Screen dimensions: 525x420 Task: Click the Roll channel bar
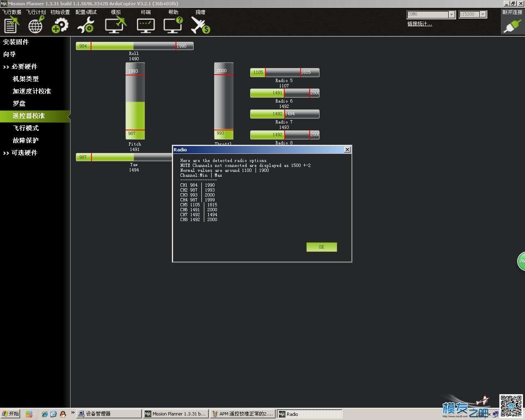pos(135,46)
